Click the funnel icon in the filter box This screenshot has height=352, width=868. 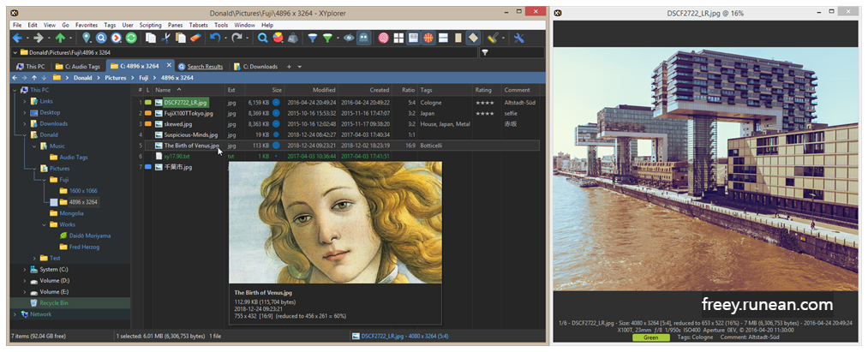[485, 52]
